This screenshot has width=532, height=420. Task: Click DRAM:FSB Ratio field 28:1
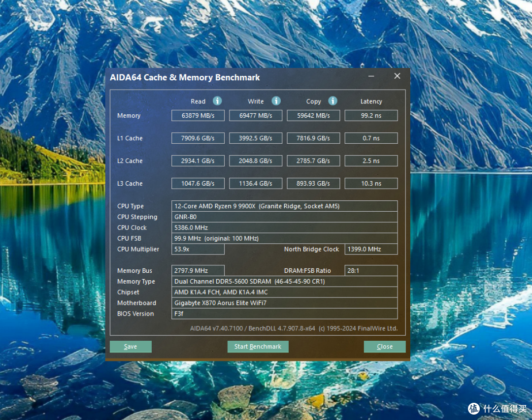[x=371, y=270]
